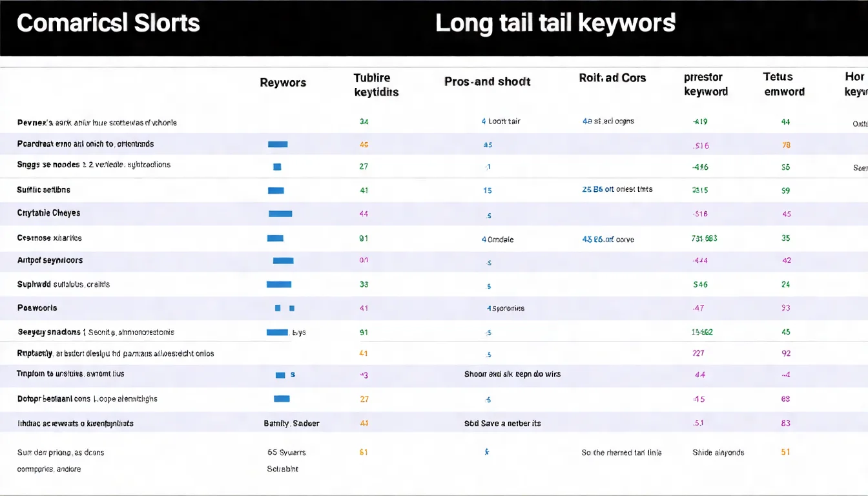The width and height of the screenshot is (868, 496).
Task: Sort by the "Reywors" column header
Action: pyautogui.click(x=283, y=83)
